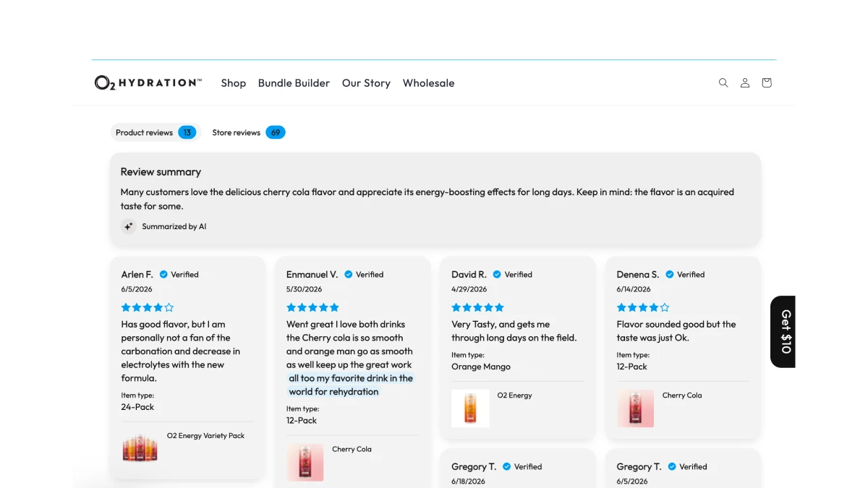This screenshot has width=868, height=488.
Task: Click David R. five-star rating
Action: [x=477, y=307]
